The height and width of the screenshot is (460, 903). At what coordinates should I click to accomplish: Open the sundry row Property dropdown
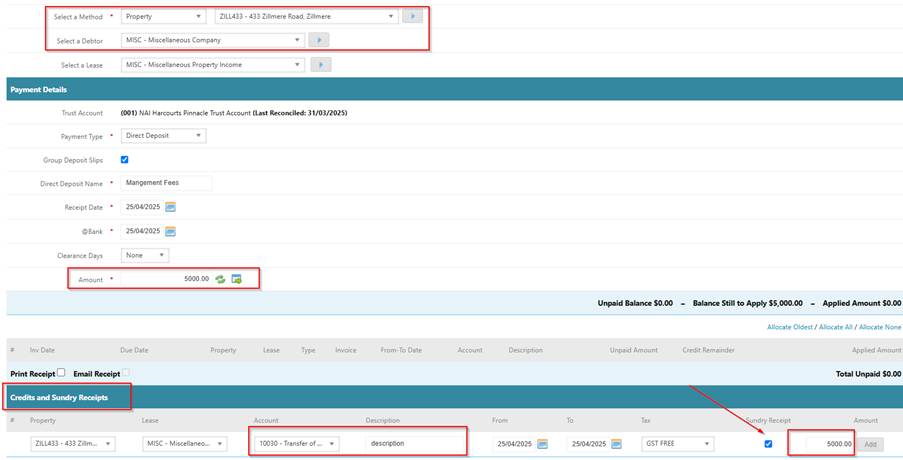point(73,444)
